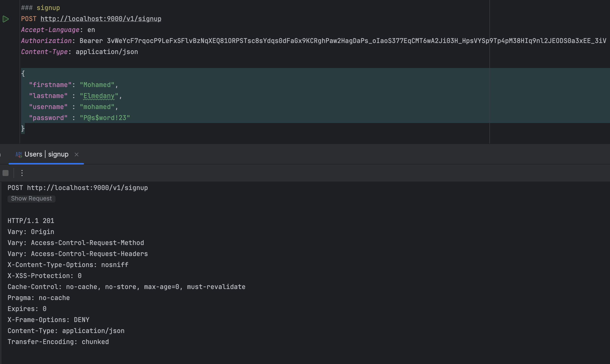Click the X-Frame-Options: DENY line
Image resolution: width=610 pixels, height=364 pixels.
(49, 320)
